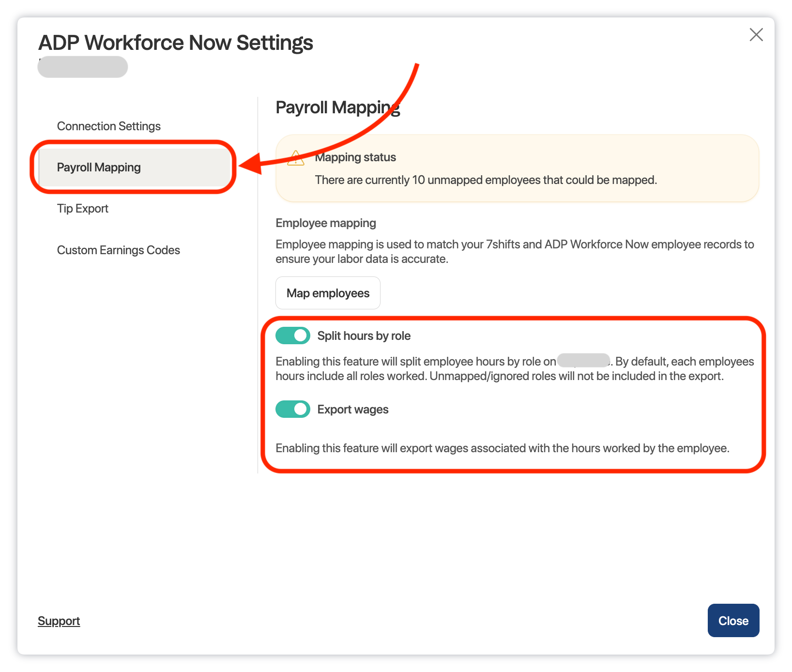This screenshot has width=792, height=672.
Task: Click the blue Close button
Action: (x=733, y=621)
